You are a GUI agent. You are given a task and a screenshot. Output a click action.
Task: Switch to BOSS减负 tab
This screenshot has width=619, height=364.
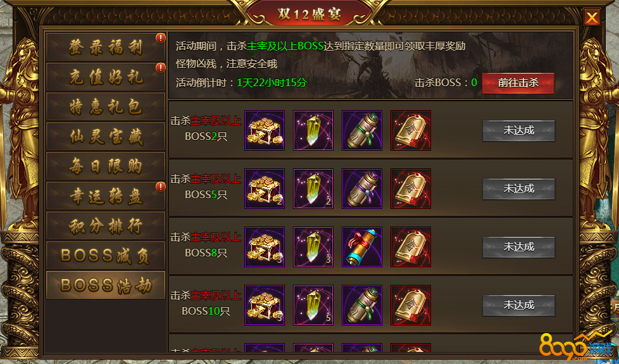point(106,255)
